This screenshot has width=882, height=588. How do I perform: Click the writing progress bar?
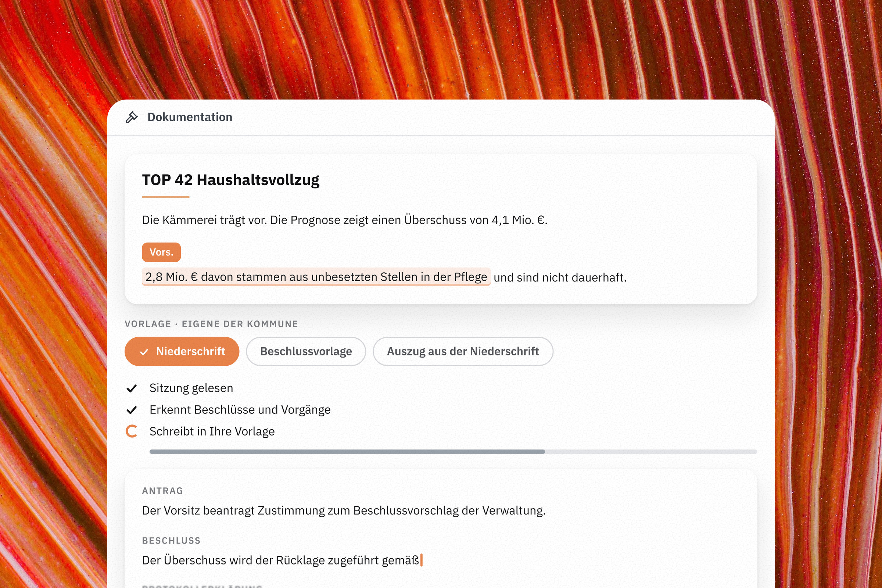click(453, 452)
